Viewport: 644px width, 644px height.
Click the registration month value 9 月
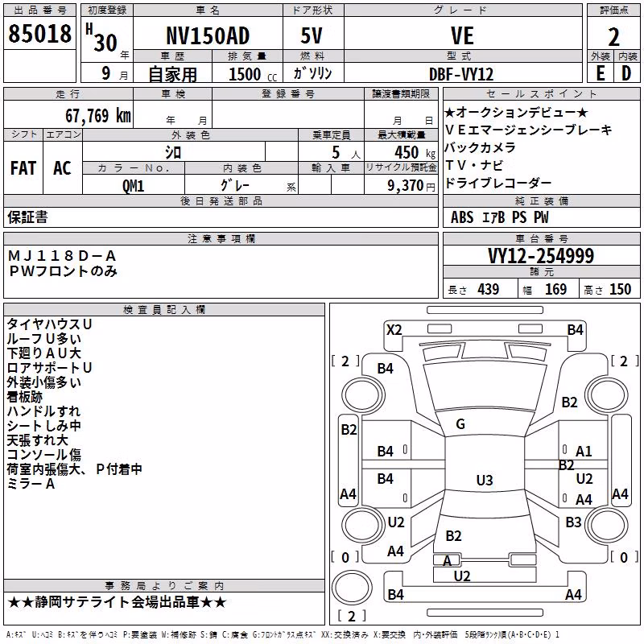coord(115,73)
